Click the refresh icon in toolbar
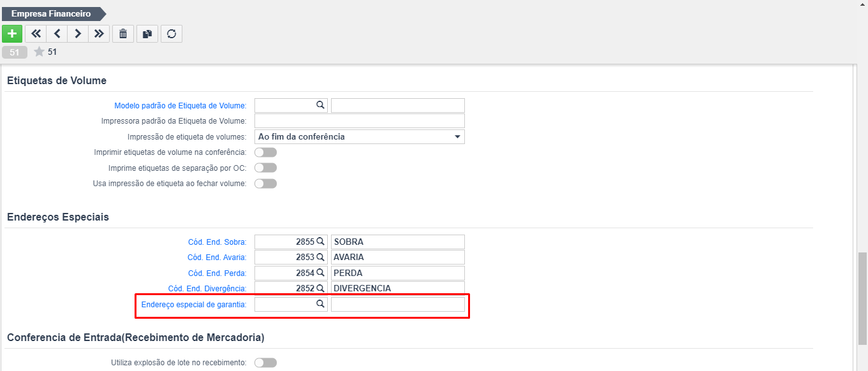868x371 pixels. (172, 34)
